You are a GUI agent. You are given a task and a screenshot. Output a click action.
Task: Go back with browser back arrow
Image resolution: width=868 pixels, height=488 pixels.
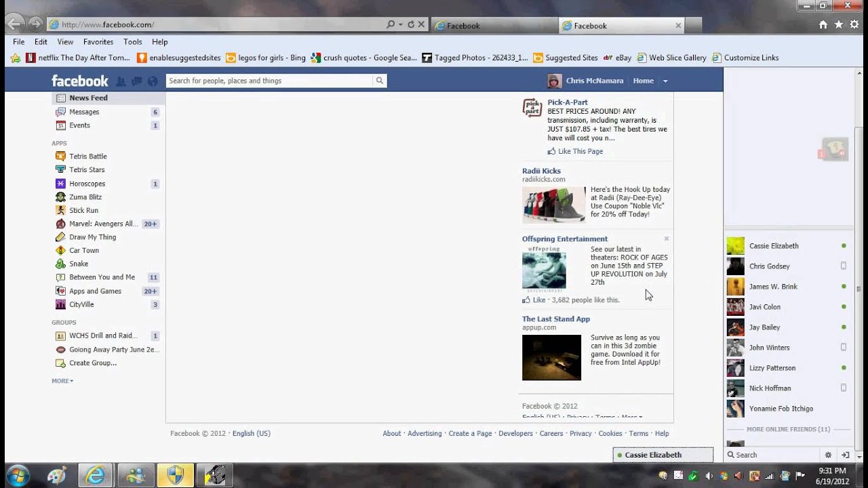[14, 24]
